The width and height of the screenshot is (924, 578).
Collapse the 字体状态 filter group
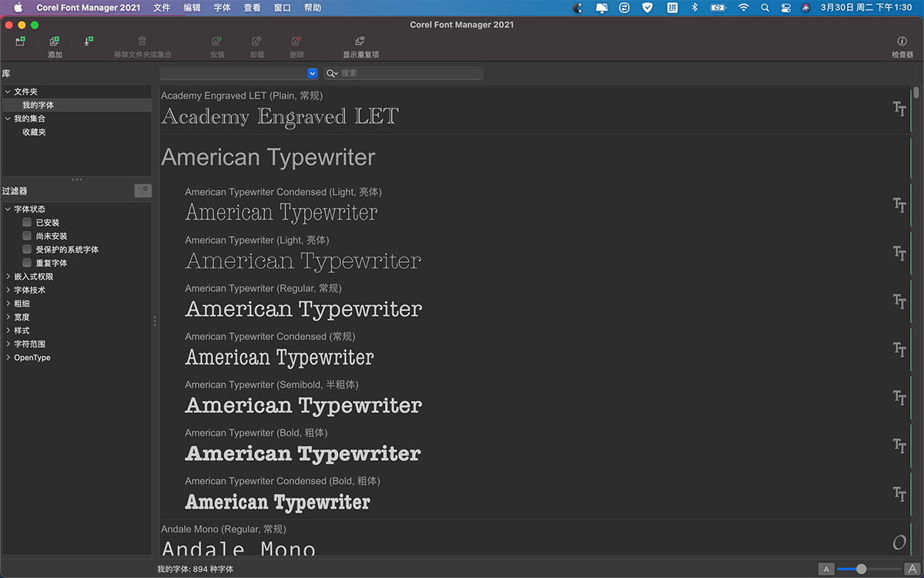tap(8, 209)
